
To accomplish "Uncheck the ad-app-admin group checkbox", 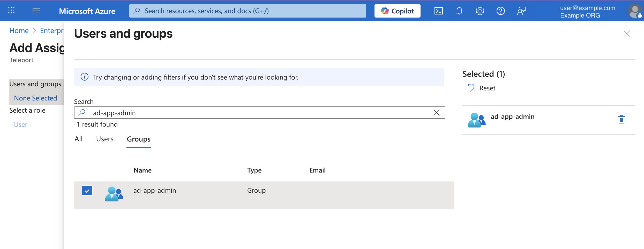I will tap(87, 191).
